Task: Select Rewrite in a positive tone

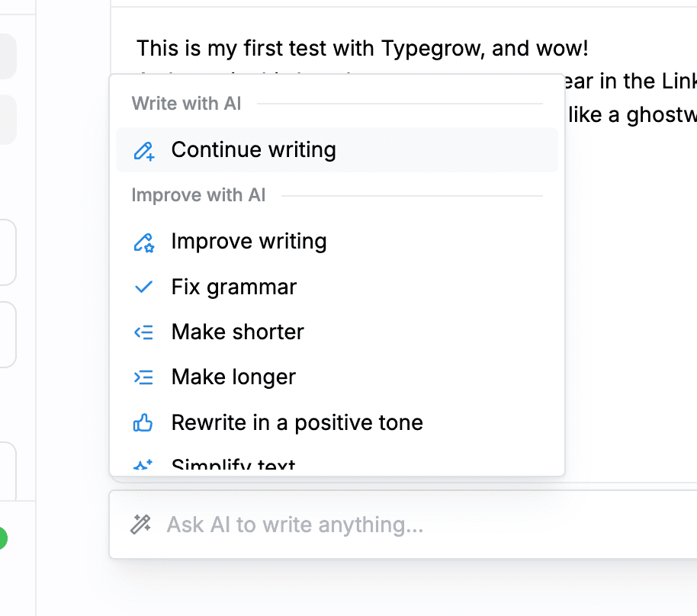Action: click(x=297, y=422)
